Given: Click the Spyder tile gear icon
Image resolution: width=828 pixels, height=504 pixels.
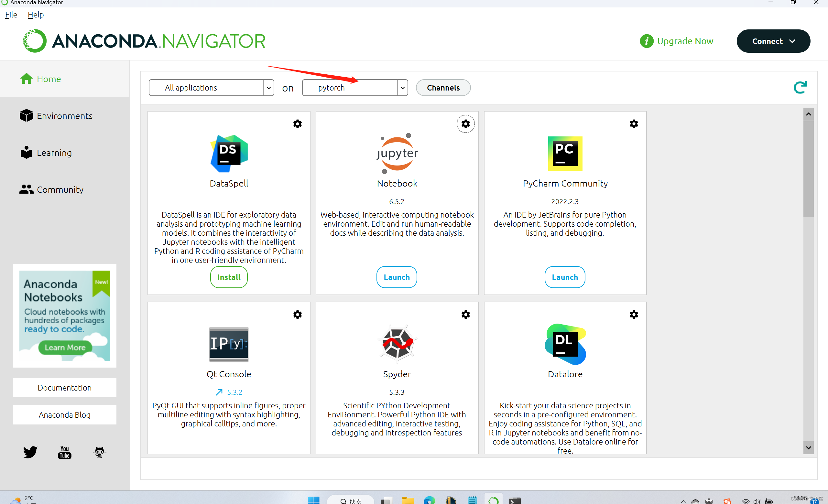Looking at the screenshot, I should coord(465,315).
